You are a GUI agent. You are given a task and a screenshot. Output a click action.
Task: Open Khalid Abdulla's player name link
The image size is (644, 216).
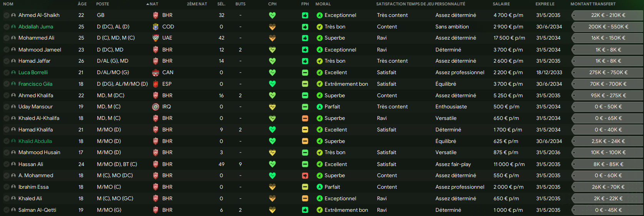point(35,141)
